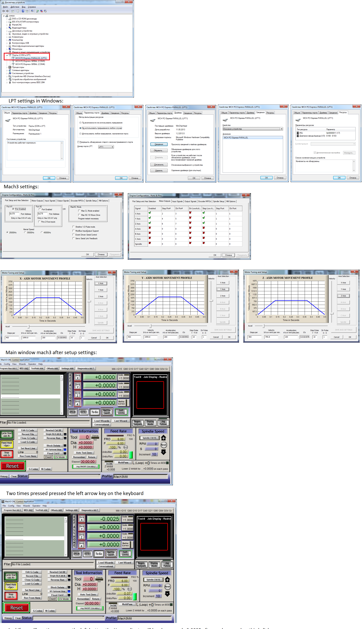Select the 45000Hz kernel speed radio button

pos(42,232)
